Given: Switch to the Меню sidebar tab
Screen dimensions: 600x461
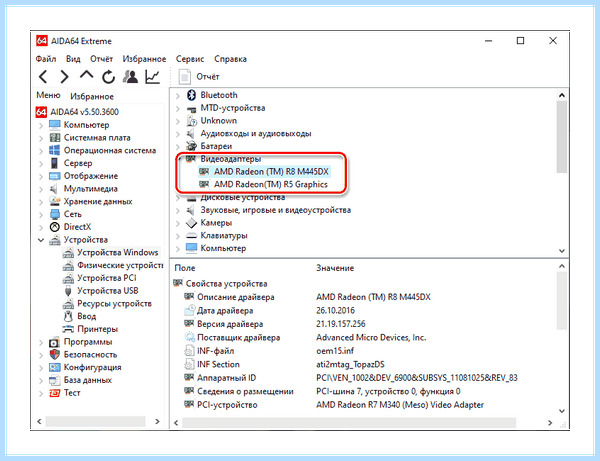Looking at the screenshot, I should click(48, 95).
